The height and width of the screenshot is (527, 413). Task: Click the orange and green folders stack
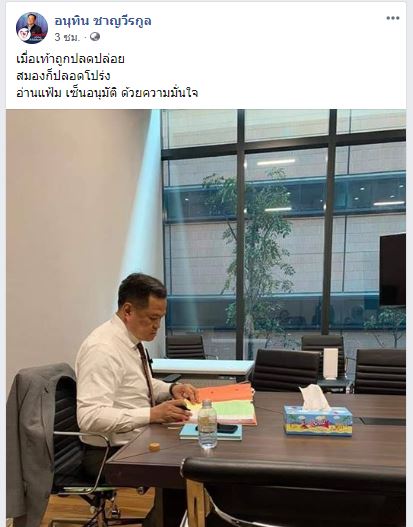225,405
